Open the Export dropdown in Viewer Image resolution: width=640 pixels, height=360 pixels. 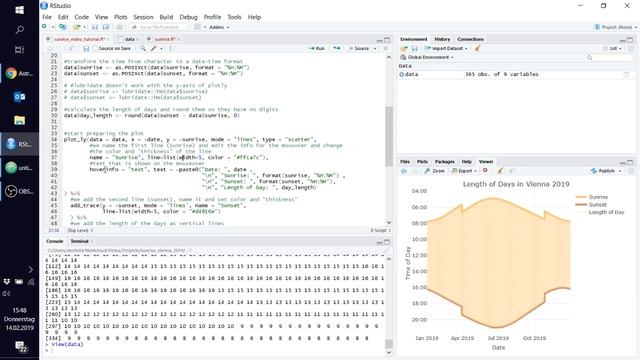[464, 171]
